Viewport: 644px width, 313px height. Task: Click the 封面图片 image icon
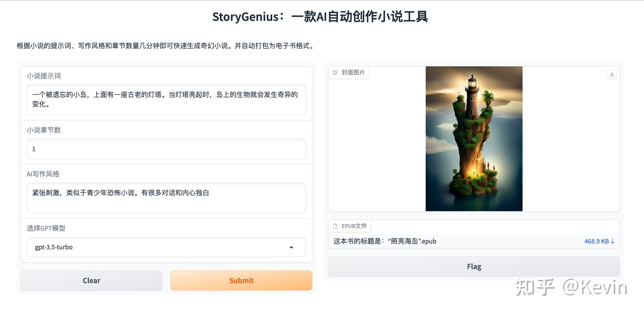335,72
